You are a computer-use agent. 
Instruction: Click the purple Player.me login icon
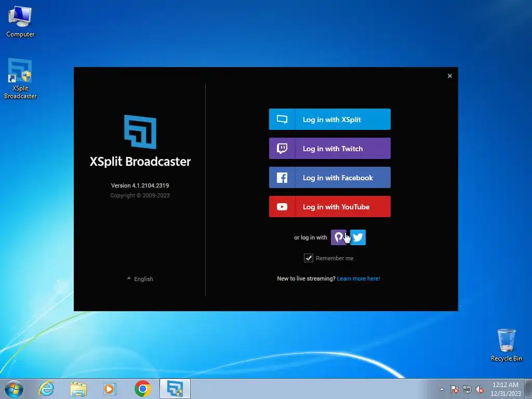[338, 237]
